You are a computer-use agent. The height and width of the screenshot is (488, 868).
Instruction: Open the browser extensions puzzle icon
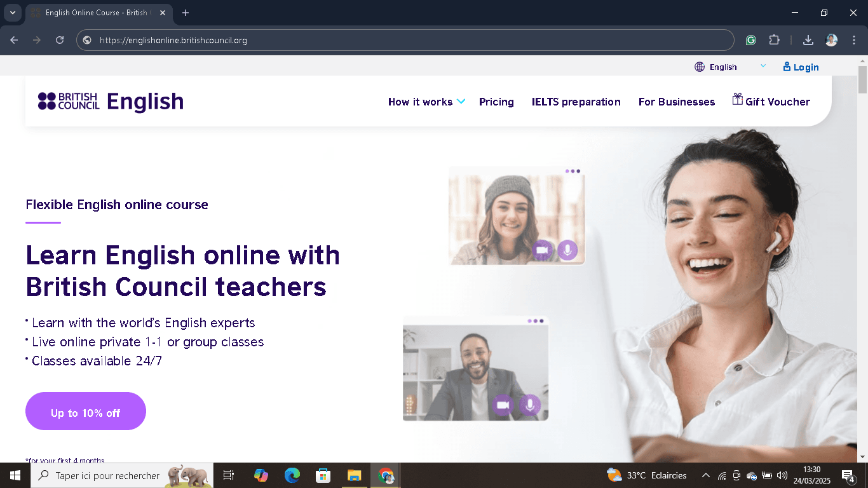[774, 39]
